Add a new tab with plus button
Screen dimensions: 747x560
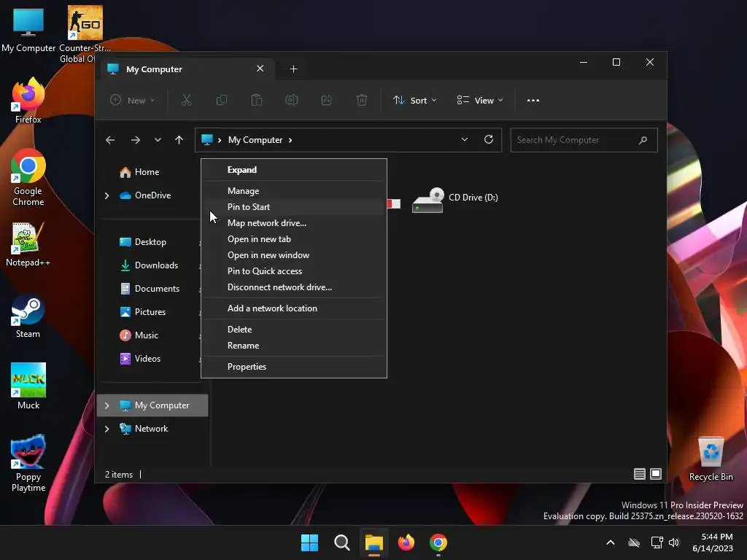tap(293, 69)
